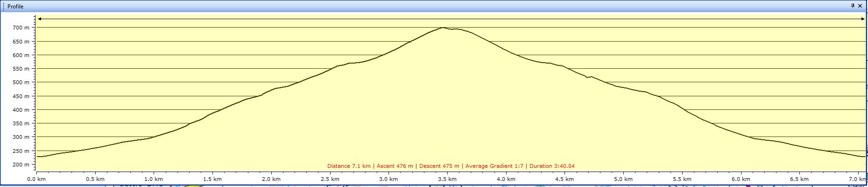
Task: Click the 0.0 km distance axis label
Action: pyautogui.click(x=36, y=179)
